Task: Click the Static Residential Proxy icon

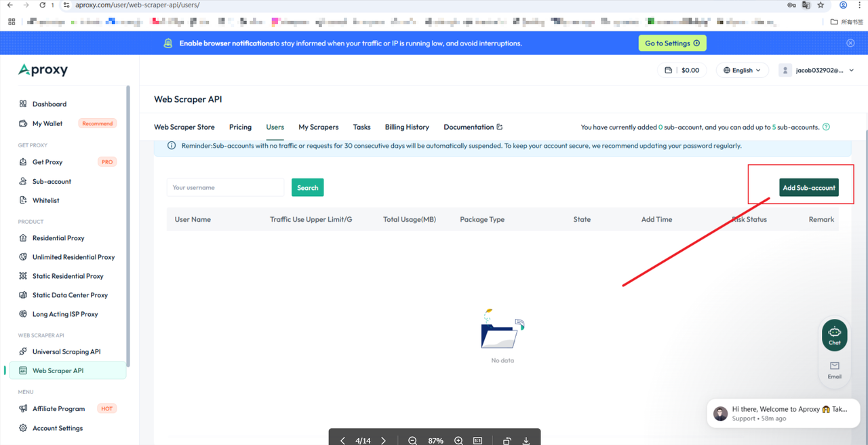Action: (23, 276)
